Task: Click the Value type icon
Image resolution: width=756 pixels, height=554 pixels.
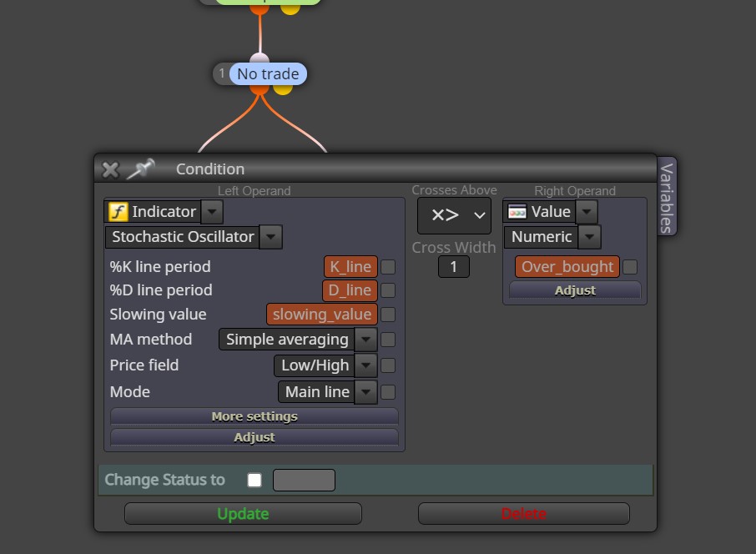Action: pos(517,212)
